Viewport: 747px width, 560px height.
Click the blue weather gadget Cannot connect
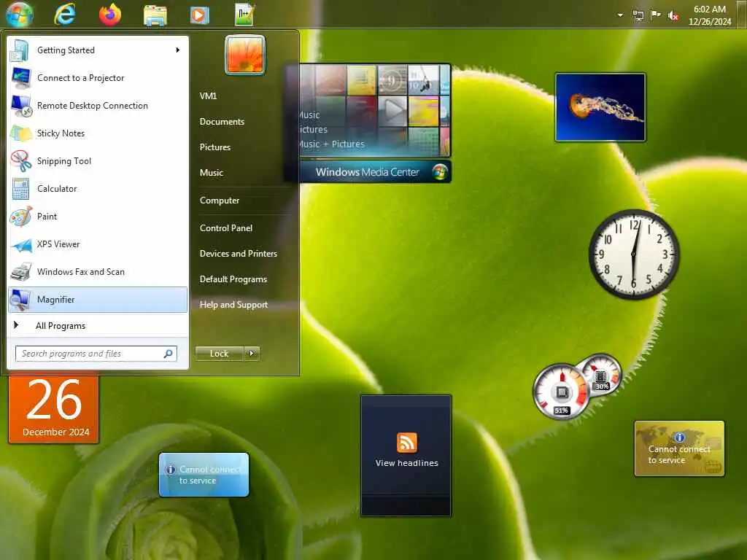pos(204,475)
